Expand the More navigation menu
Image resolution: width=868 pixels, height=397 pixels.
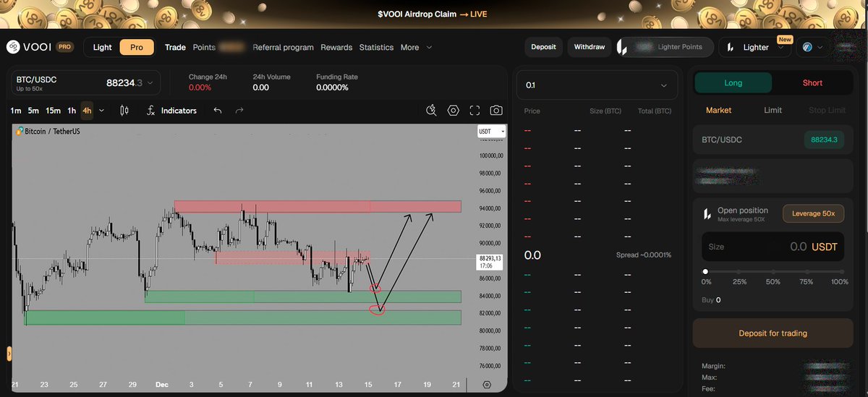pyautogui.click(x=417, y=47)
